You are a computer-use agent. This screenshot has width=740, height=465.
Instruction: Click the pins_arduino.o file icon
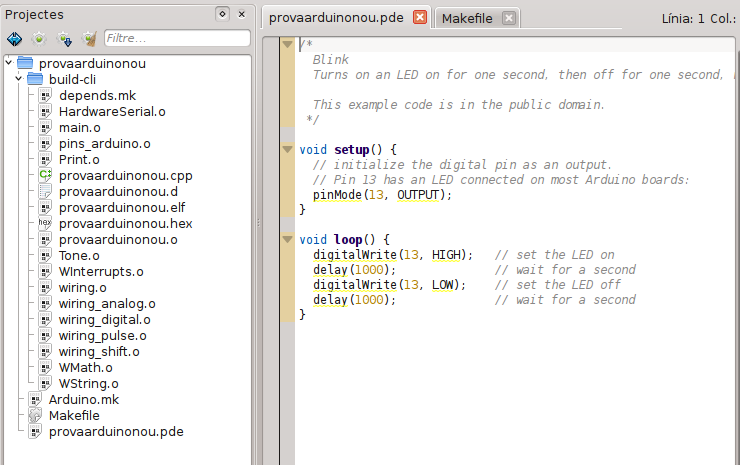click(x=45, y=144)
